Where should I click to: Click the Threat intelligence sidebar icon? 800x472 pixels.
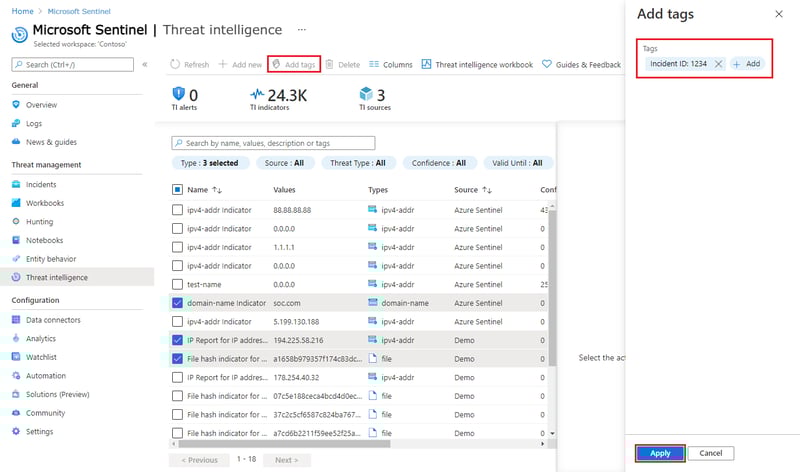click(x=16, y=277)
